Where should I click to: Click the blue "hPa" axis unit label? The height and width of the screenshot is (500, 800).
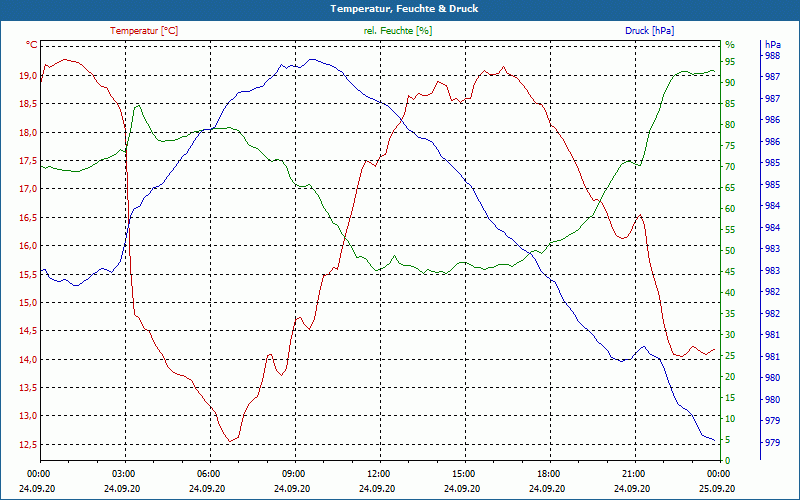[772, 45]
